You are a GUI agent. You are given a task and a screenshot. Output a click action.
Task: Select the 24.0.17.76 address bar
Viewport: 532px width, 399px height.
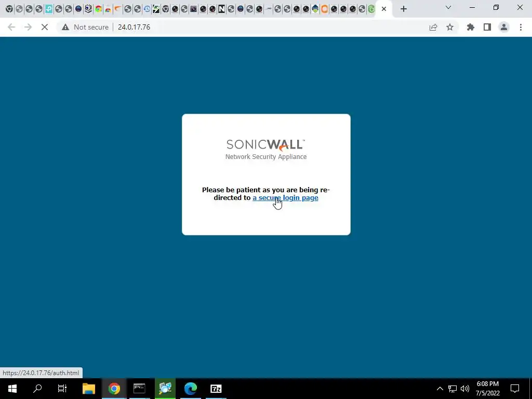pos(134,27)
